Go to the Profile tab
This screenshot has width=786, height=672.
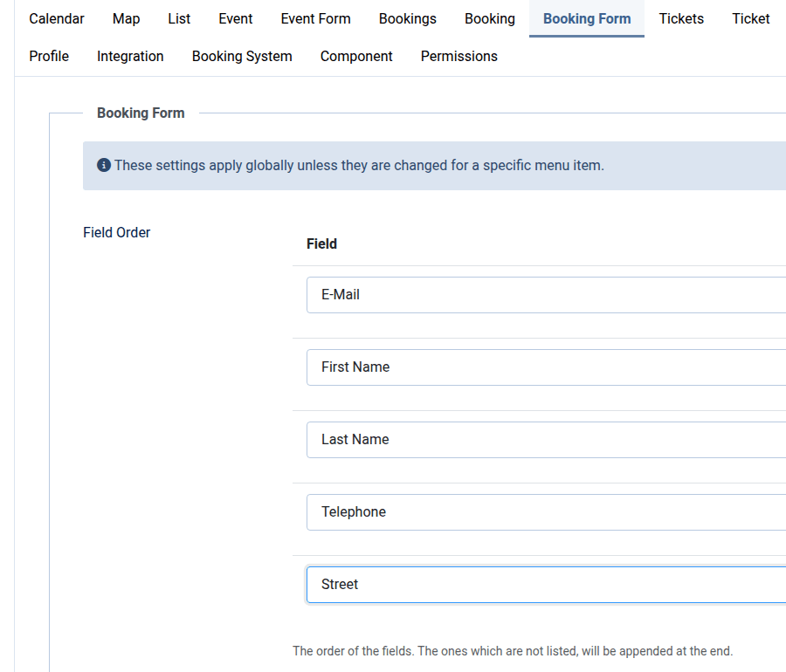click(49, 56)
